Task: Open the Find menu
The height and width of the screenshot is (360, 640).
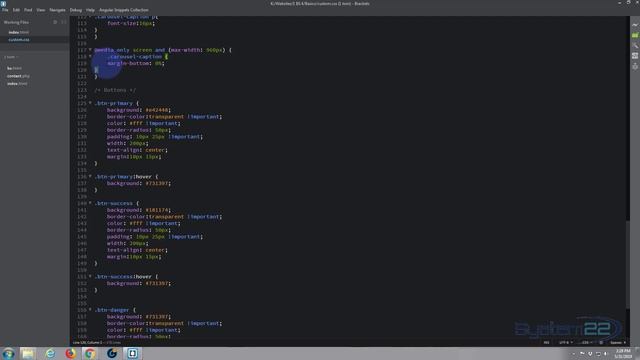Action: [x=28, y=10]
